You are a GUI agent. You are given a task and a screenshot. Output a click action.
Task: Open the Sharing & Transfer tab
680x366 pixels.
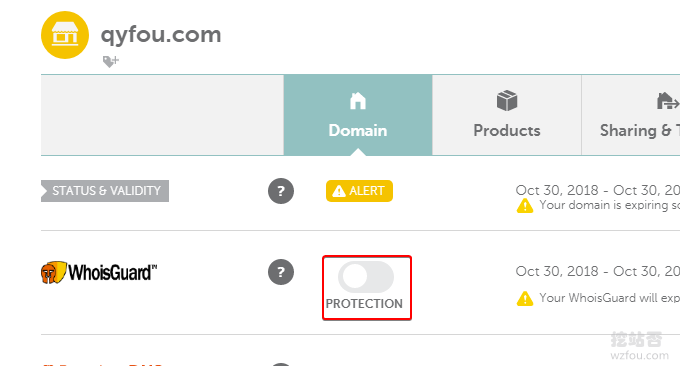631,115
